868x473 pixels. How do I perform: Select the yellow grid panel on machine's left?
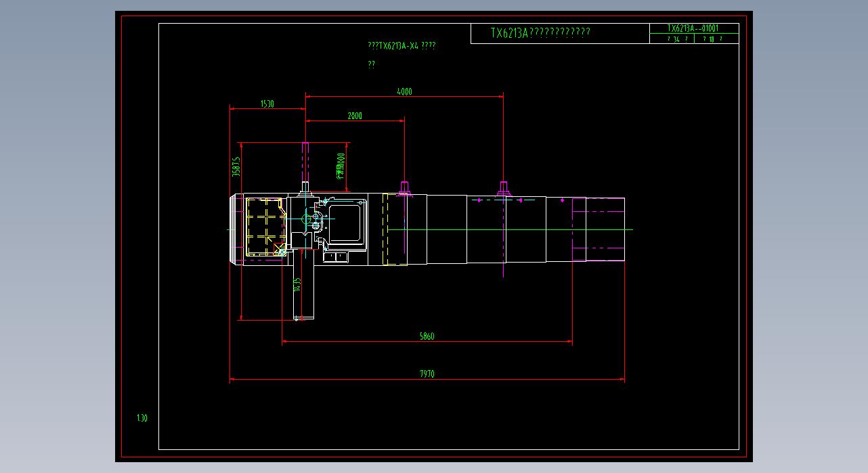[x=264, y=227]
